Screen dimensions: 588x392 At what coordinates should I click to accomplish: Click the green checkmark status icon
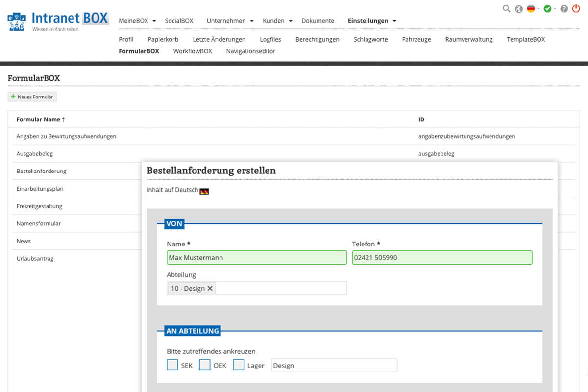tap(547, 9)
